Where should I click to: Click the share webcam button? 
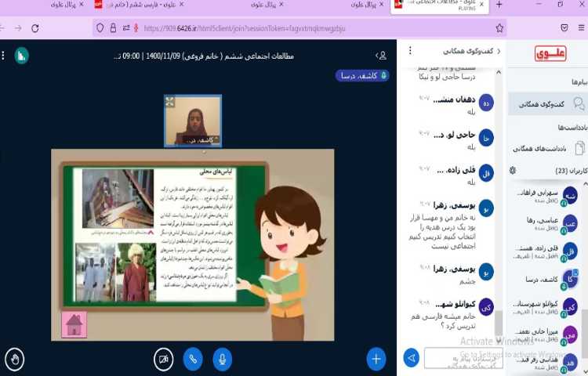pyautogui.click(x=164, y=359)
